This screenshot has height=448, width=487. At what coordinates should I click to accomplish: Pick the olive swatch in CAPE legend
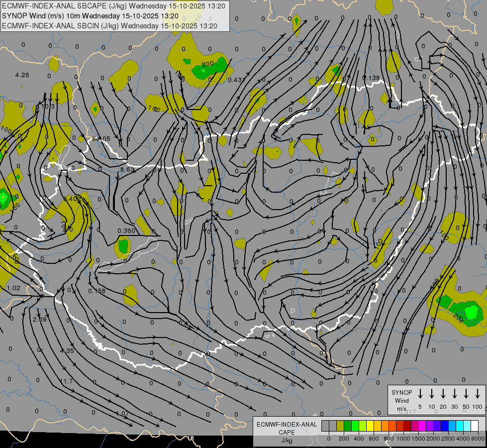[340, 426]
